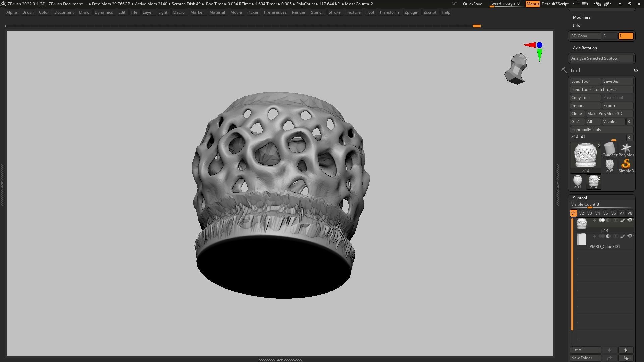Click move subtool up curved arrow
This screenshot has height=362, width=644.
tap(609, 358)
